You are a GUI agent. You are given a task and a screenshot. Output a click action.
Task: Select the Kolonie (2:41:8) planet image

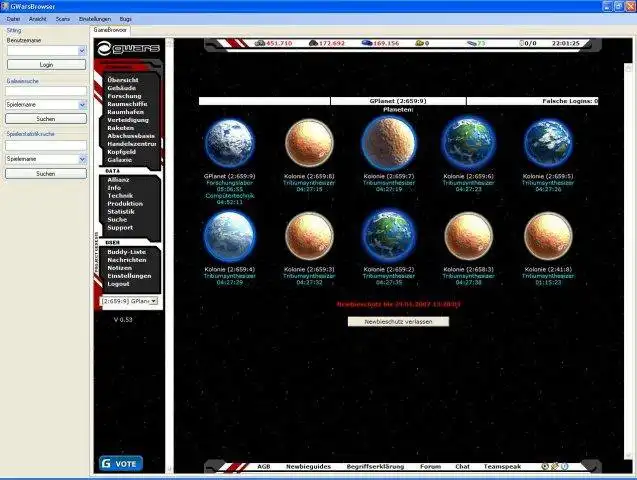548,236
